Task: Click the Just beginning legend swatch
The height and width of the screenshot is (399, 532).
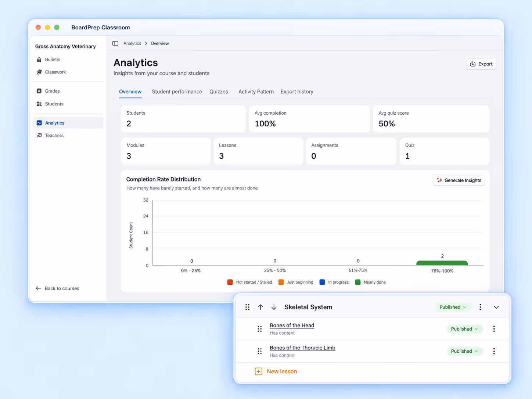Action: tap(281, 282)
